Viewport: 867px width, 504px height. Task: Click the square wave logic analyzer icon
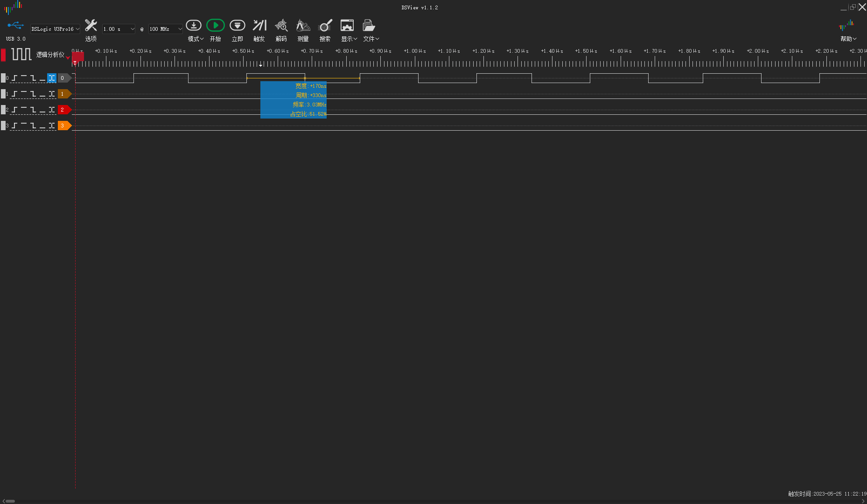[x=21, y=54]
